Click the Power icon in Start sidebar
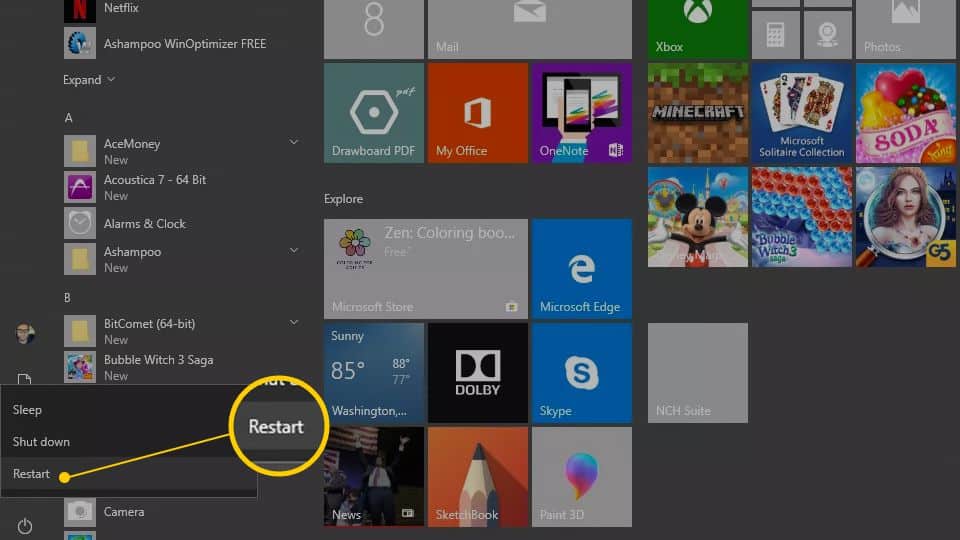This screenshot has height=540, width=960. (25, 526)
